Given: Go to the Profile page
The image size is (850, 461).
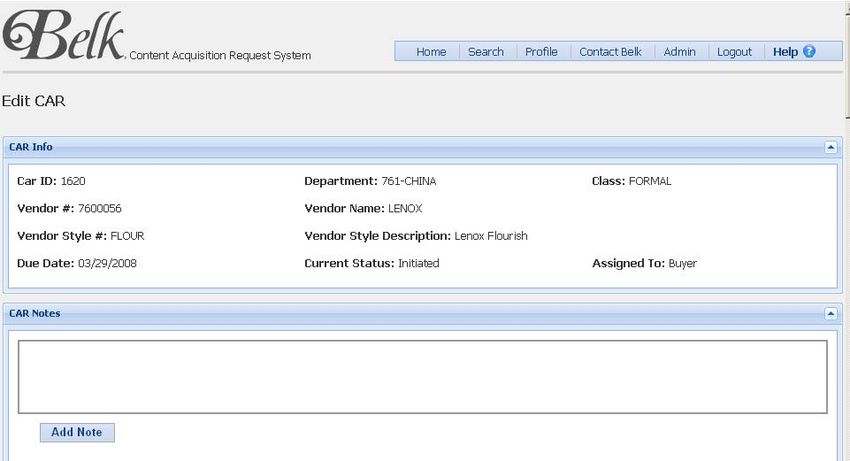Looking at the screenshot, I should click(x=541, y=52).
